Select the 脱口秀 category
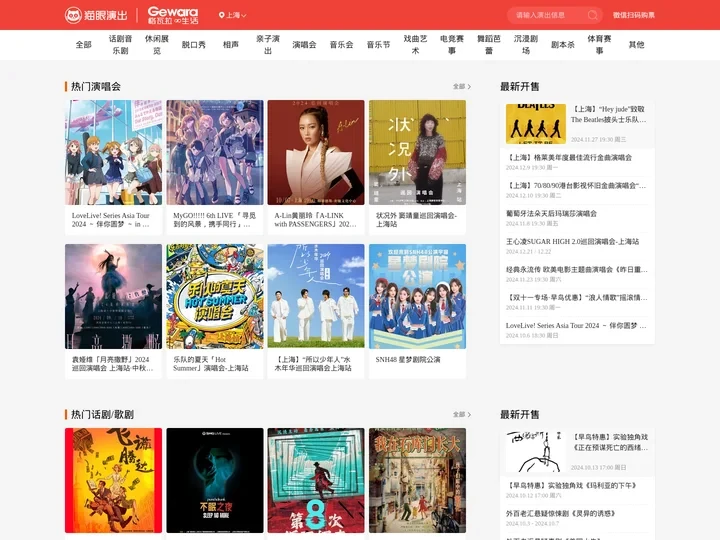 coord(193,45)
